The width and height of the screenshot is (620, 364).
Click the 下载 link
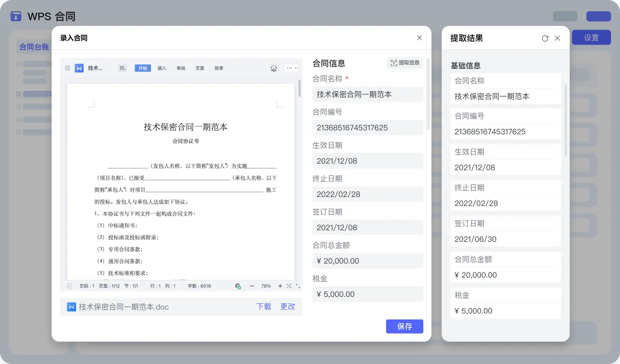click(x=264, y=307)
